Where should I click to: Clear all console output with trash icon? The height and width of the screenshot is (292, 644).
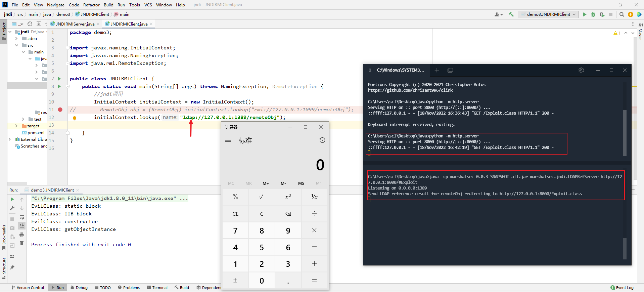[22, 243]
